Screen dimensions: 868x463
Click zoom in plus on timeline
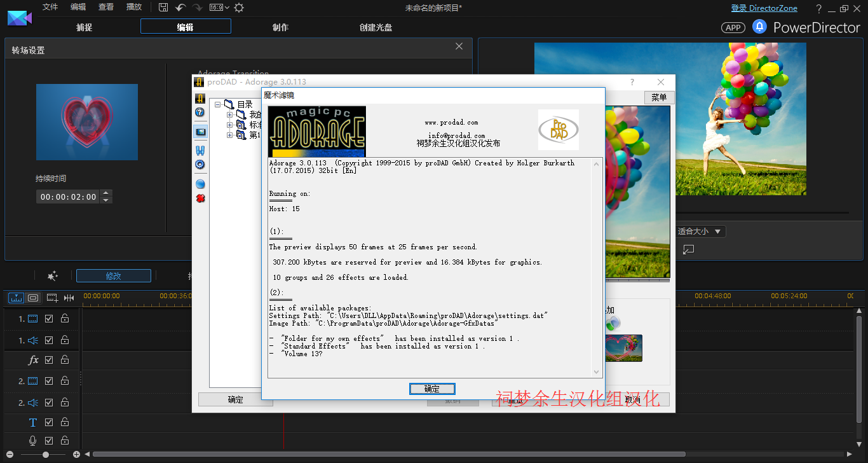tap(76, 454)
